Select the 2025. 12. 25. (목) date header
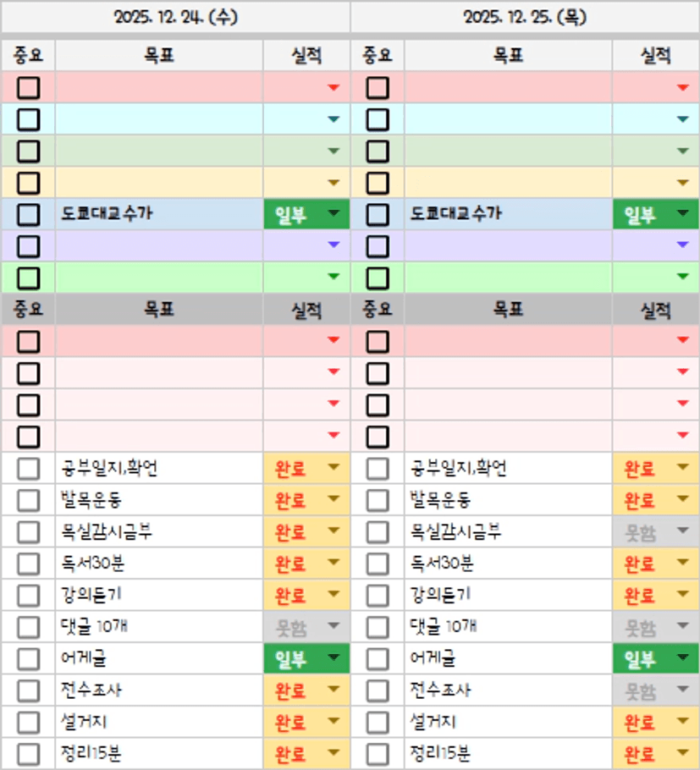This screenshot has width=700, height=770. [x=525, y=17]
